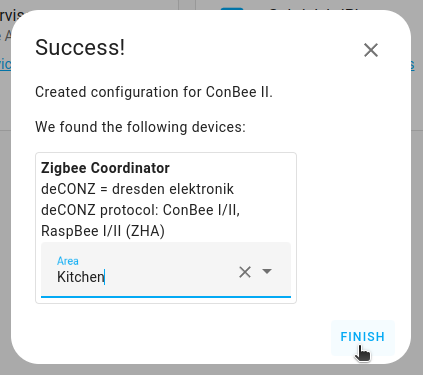Click the 'Created configuration for ConBee II' text
The height and width of the screenshot is (375, 423).
click(x=154, y=92)
